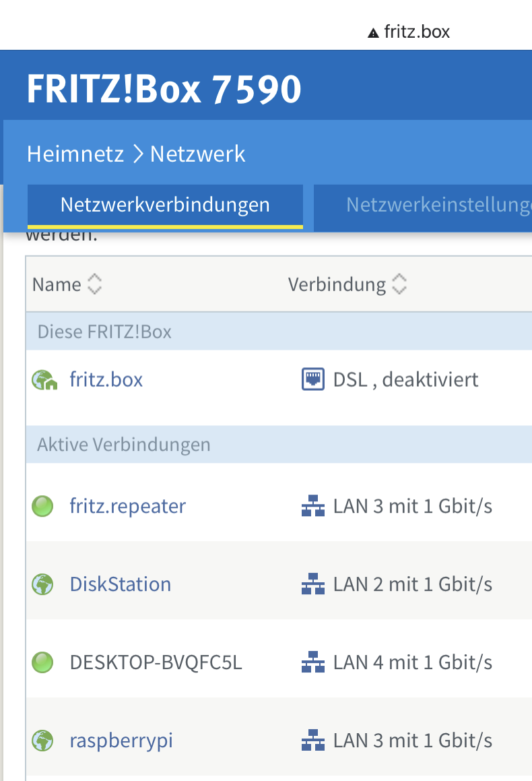Click the globe icon next to DiskStation
Screen dimensions: 532x781
click(42, 584)
